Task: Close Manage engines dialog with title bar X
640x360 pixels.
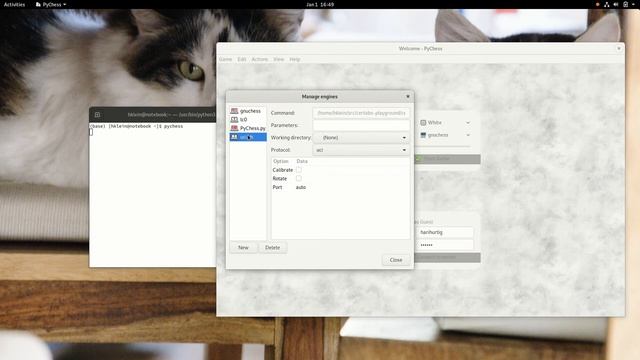Action: (407, 97)
